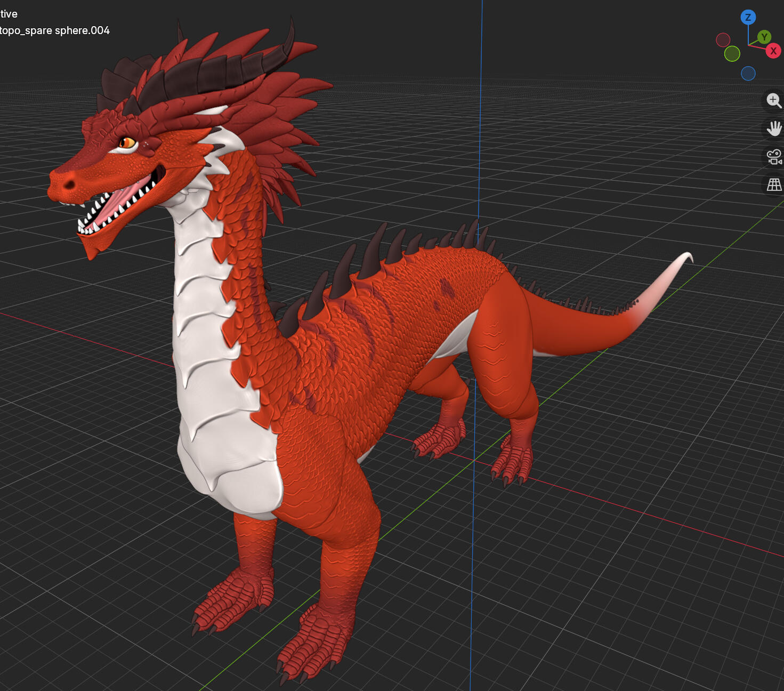This screenshot has height=691, width=784.
Task: Align view to the green Y axis
Action: [764, 37]
